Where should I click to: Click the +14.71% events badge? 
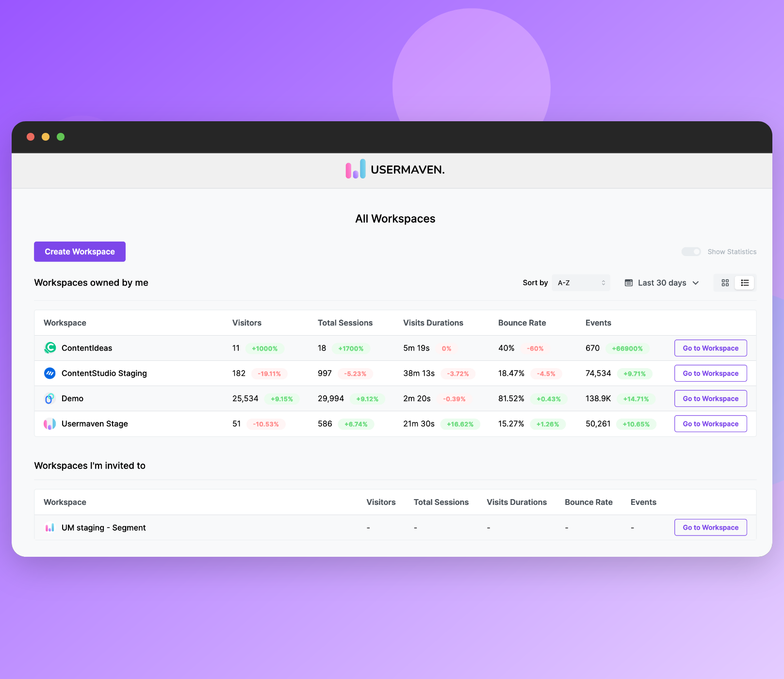(x=636, y=399)
